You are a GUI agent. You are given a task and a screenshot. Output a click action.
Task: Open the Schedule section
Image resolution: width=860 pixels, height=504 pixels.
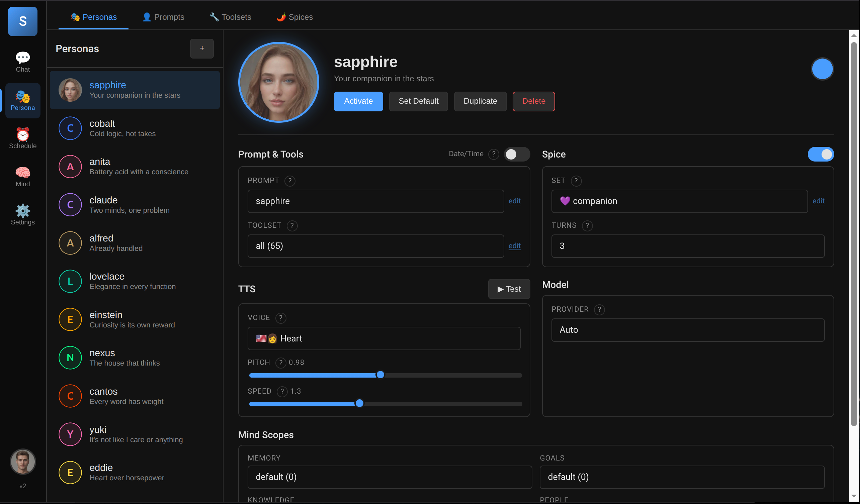(x=22, y=138)
